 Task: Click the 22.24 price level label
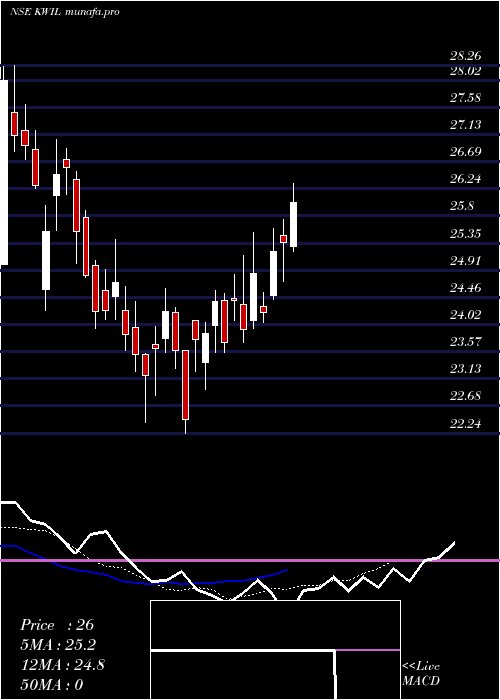click(x=465, y=423)
